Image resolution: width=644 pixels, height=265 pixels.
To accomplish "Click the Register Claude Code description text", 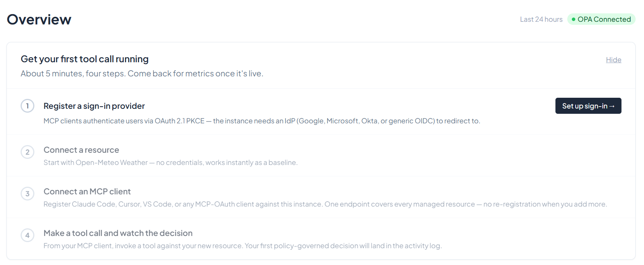I will 325,204.
